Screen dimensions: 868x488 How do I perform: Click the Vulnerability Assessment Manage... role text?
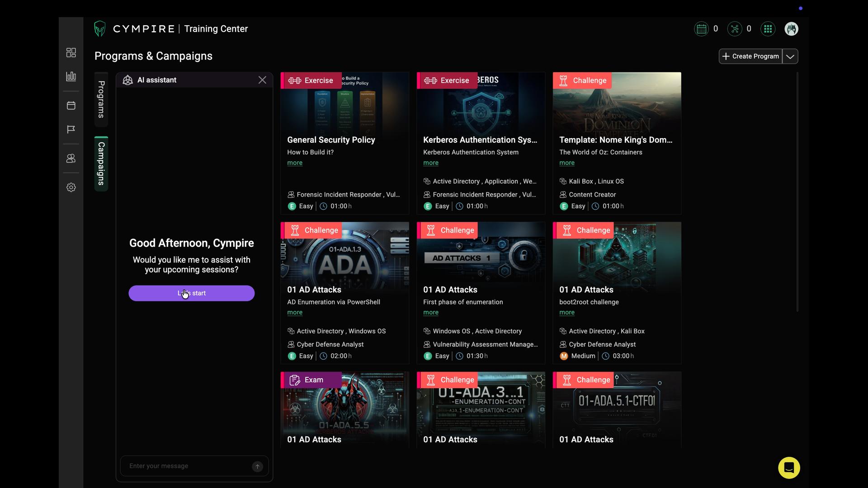coord(485,344)
